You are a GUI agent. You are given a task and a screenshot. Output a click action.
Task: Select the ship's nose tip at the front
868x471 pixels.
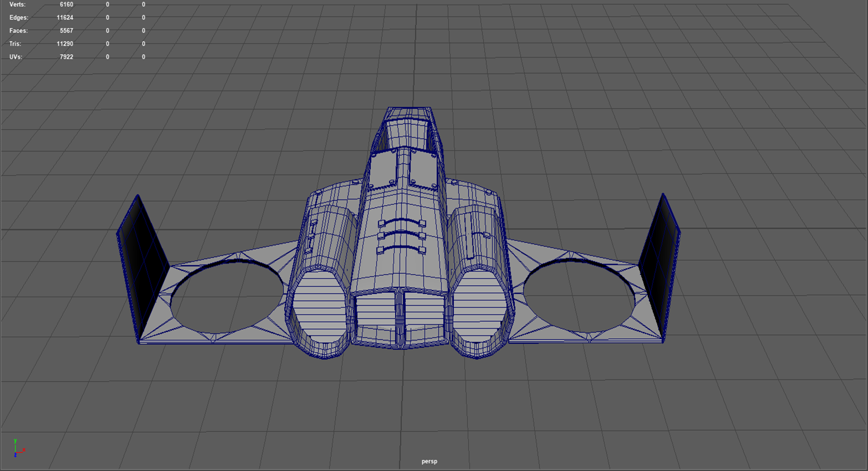point(409,111)
